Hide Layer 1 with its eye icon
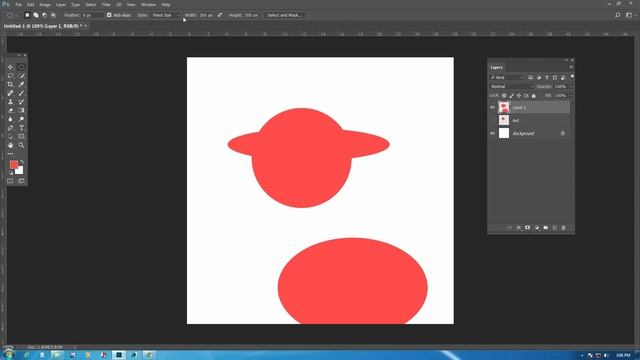Screen dimensions: 640x360 pos(492,107)
